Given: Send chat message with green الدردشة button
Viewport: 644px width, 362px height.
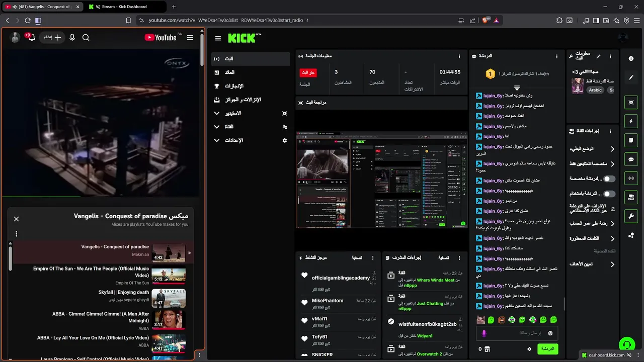Looking at the screenshot, I should click(547, 349).
